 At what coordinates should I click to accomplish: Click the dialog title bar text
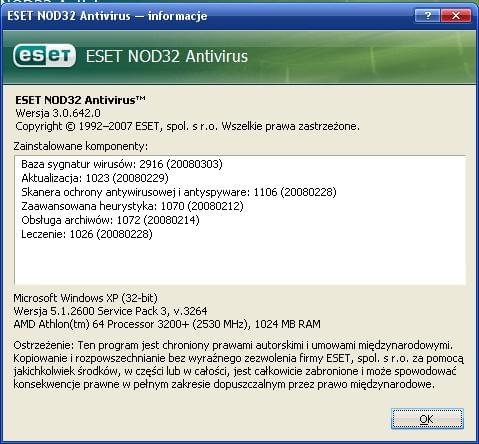107,16
